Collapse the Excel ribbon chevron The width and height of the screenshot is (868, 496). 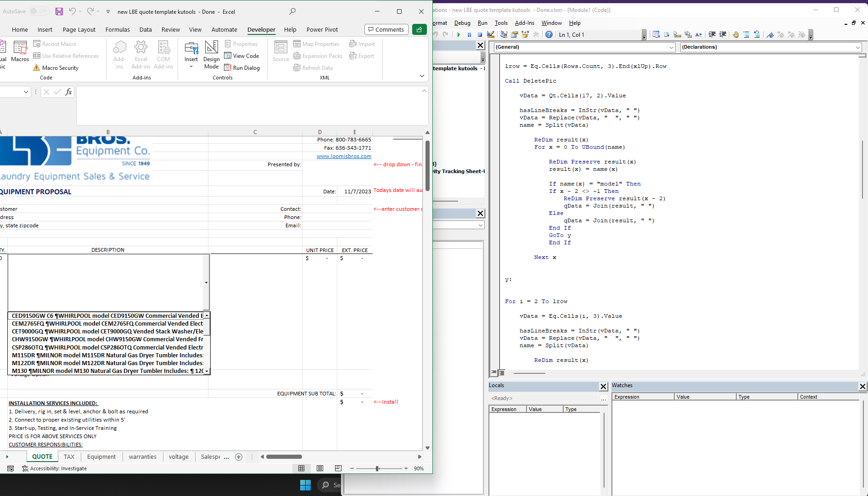coord(422,76)
